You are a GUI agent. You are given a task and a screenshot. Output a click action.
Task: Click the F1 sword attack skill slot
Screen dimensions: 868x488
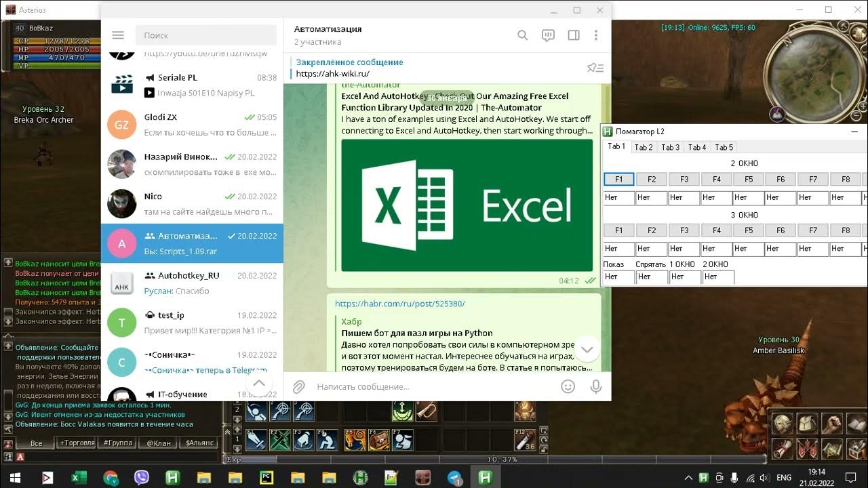click(257, 440)
